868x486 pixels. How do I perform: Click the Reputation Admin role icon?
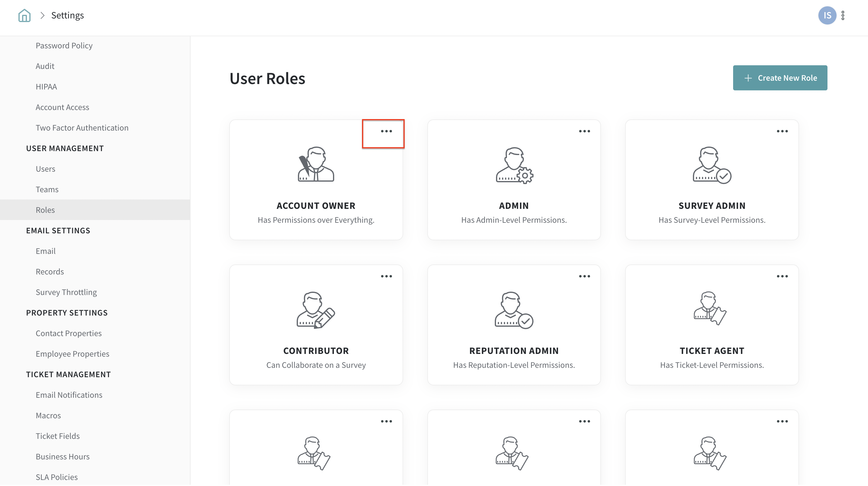coord(514,310)
